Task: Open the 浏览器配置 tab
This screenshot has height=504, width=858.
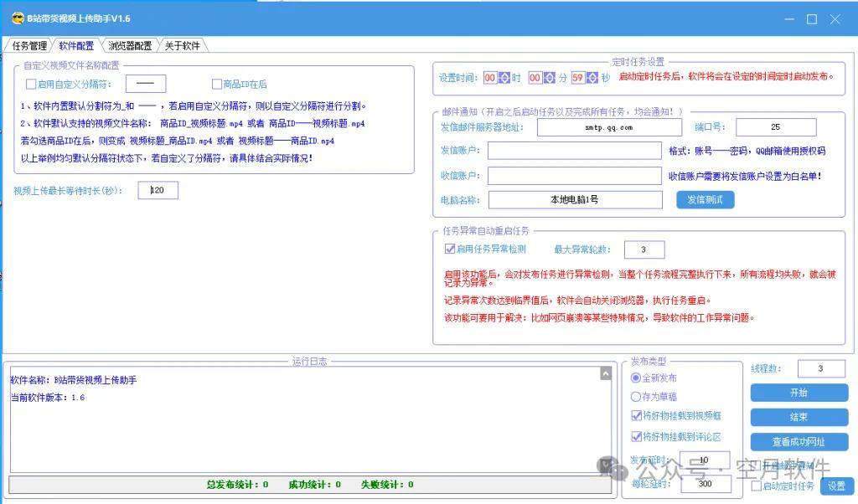Action: click(x=130, y=46)
